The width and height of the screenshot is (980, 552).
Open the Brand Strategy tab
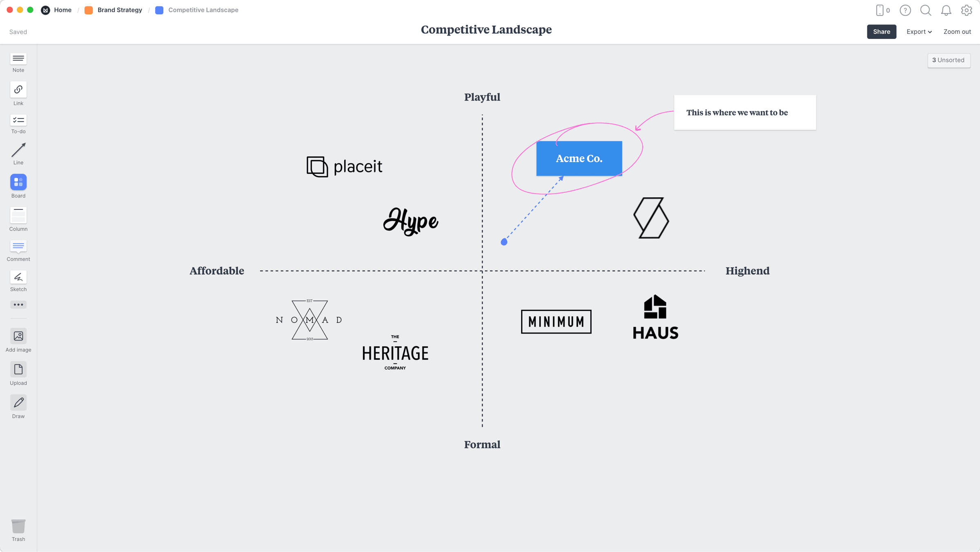coord(120,10)
